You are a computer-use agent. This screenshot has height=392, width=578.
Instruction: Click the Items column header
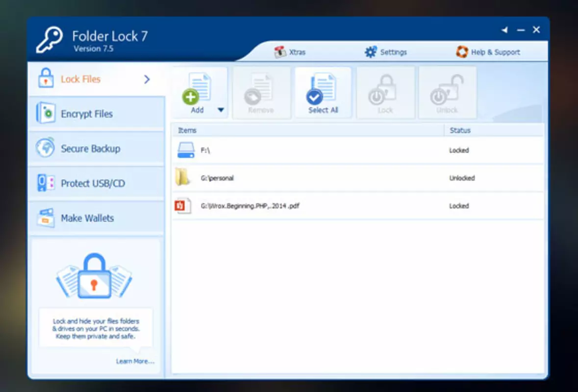[x=308, y=130]
